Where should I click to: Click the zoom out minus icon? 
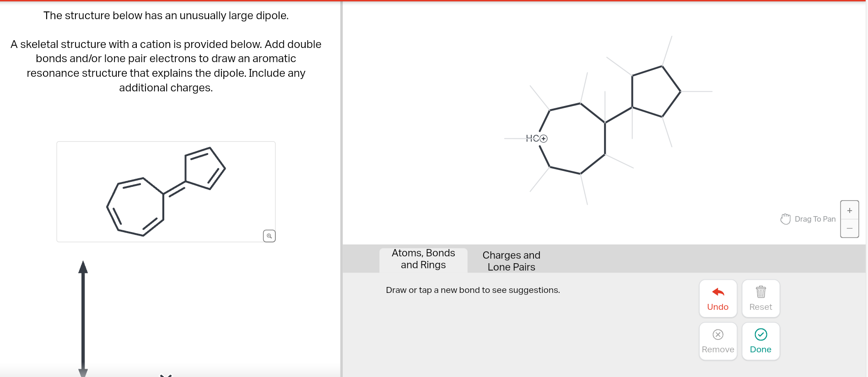point(849,228)
